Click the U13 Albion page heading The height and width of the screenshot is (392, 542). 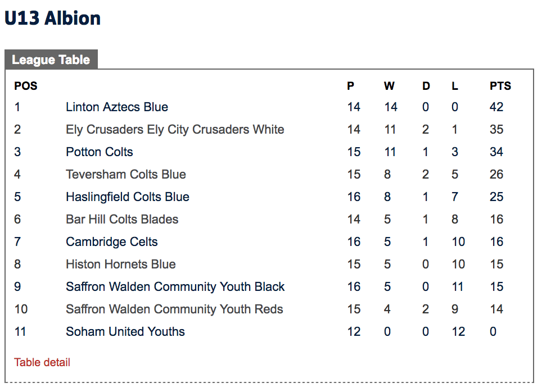[52, 18]
